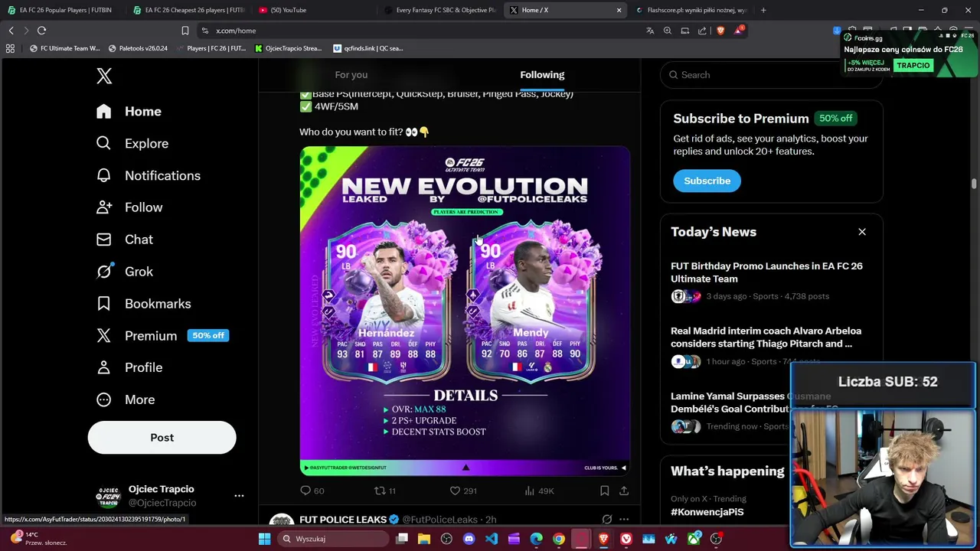Open a new browser tab
The image size is (980, 551).
coord(763,10)
